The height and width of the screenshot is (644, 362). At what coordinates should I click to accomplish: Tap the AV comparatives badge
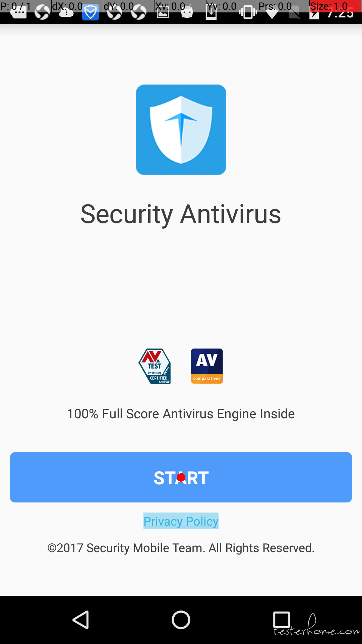pyautogui.click(x=207, y=366)
